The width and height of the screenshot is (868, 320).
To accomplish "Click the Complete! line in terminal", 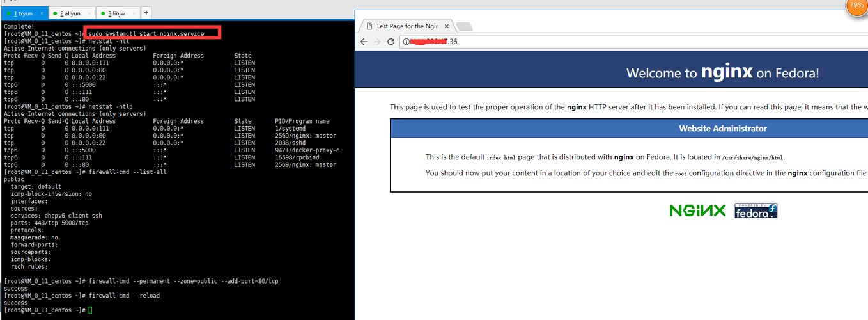I will click(18, 26).
